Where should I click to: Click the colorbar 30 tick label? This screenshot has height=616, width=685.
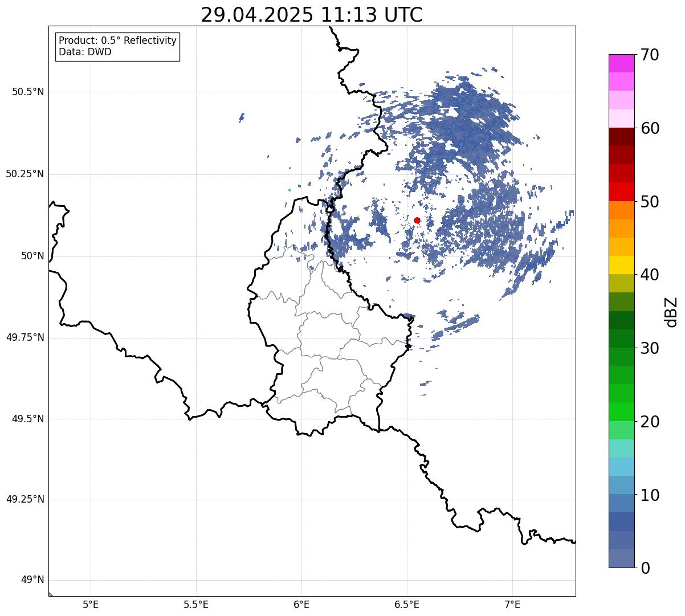pyautogui.click(x=650, y=348)
